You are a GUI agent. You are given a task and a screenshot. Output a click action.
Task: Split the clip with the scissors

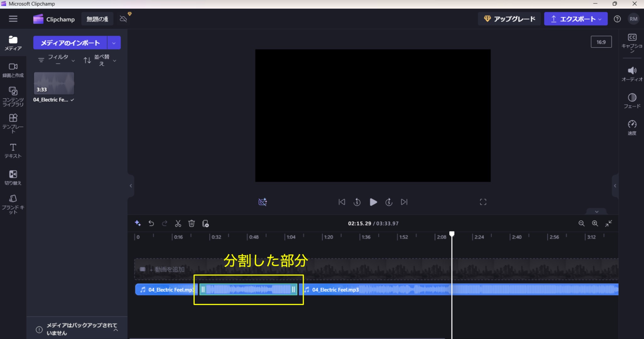click(x=178, y=223)
